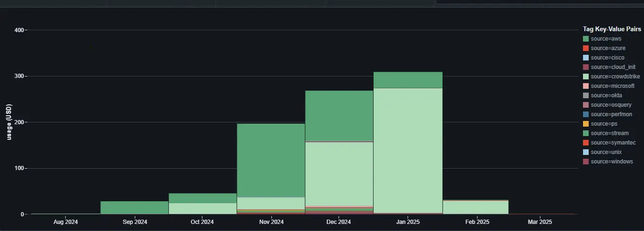The image size is (644, 231).
Task: Toggle the source=cisco series in legend
Action: [x=607, y=58]
